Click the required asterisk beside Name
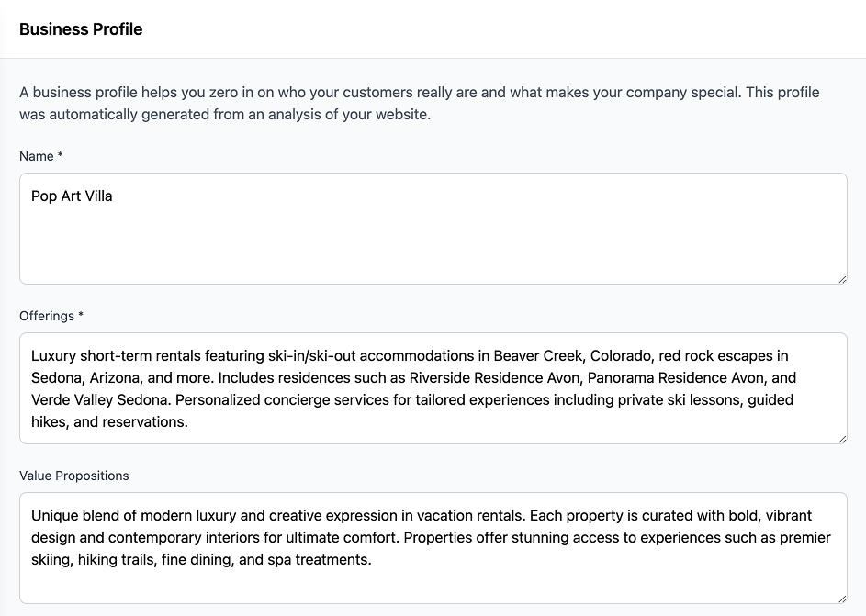 tap(61, 156)
